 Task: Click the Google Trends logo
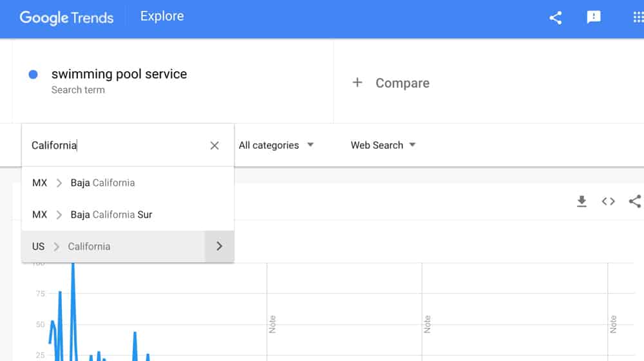(66, 17)
